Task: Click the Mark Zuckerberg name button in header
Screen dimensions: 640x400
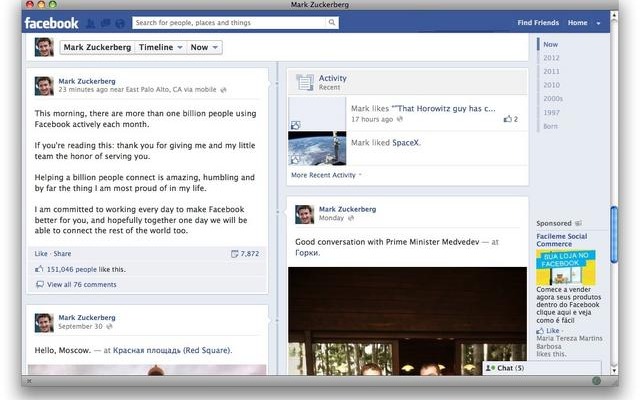Action: pos(97,47)
